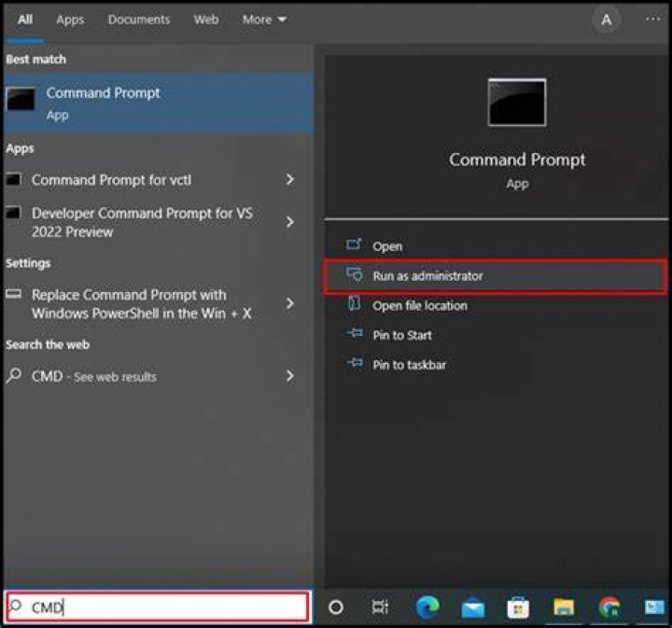Click the Open file location icon
This screenshot has height=628, width=672.
354,303
